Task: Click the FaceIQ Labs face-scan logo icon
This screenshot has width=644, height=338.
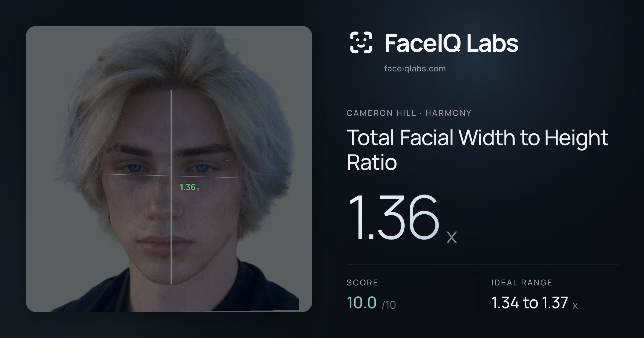Action: pos(361,42)
